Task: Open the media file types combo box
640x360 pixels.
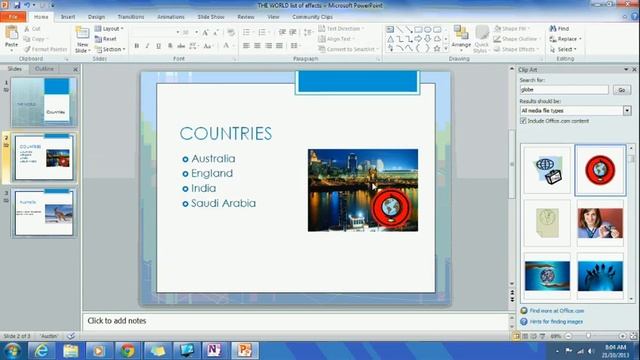Action: (x=576, y=111)
